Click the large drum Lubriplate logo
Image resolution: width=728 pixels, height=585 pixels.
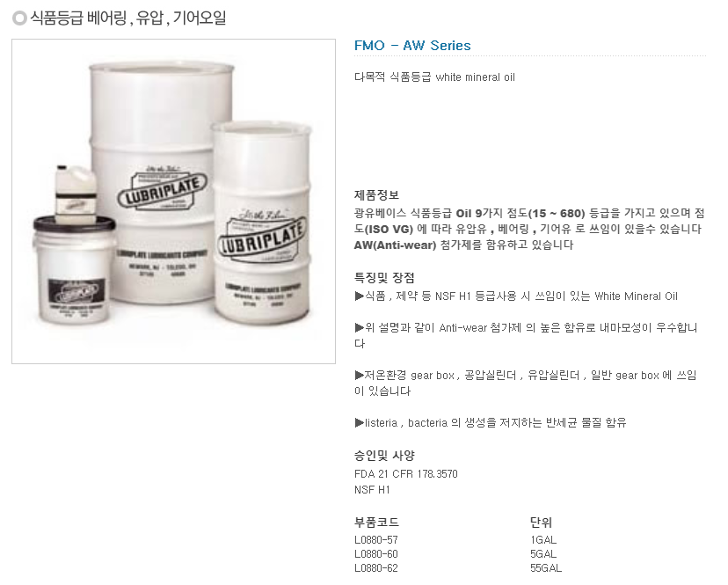pos(161,190)
